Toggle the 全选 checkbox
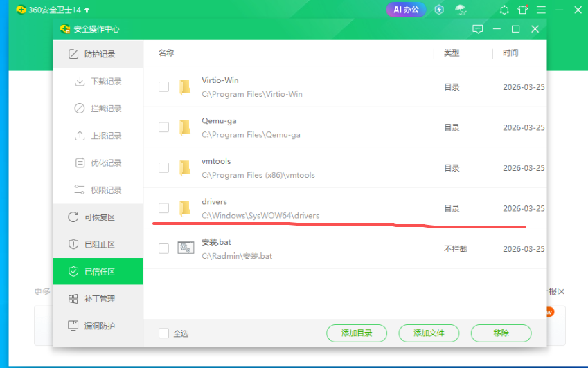The image size is (588, 368). (x=163, y=333)
